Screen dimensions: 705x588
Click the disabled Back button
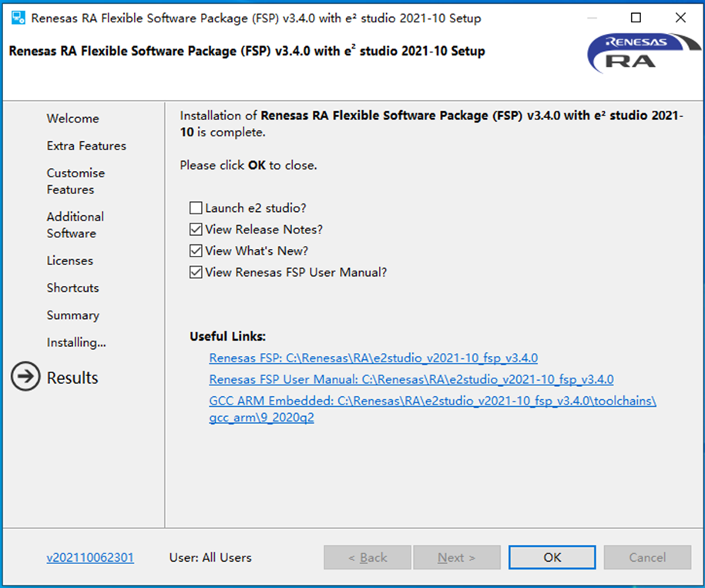(x=368, y=557)
